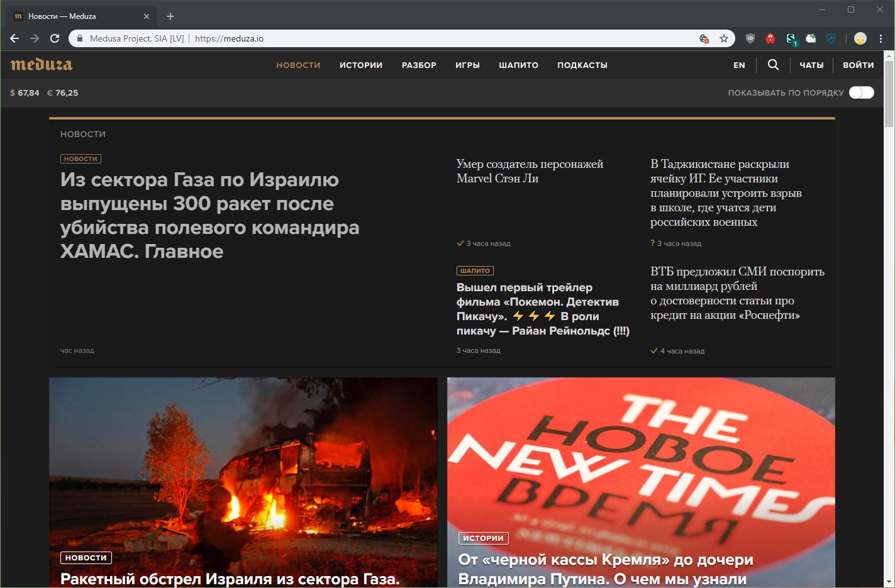This screenshot has height=588, width=895.
Task: Open the Tajikistan IS cell article
Action: pos(726,192)
